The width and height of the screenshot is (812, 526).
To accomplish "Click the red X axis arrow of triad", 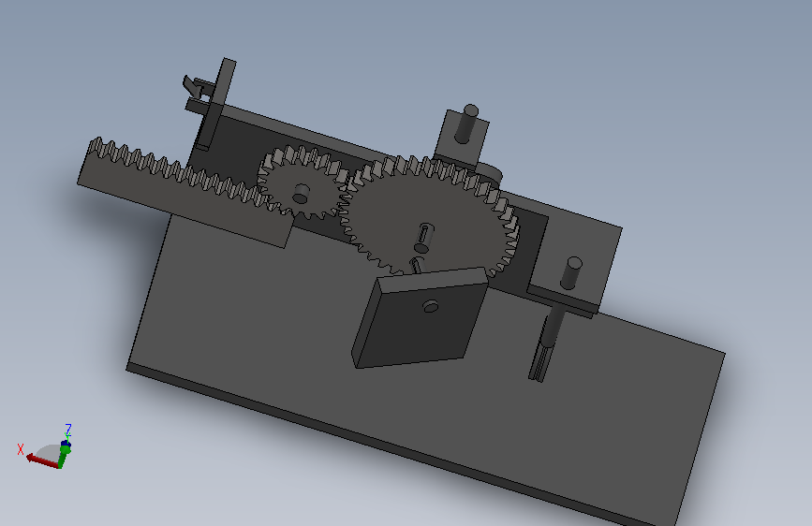I will [42, 461].
